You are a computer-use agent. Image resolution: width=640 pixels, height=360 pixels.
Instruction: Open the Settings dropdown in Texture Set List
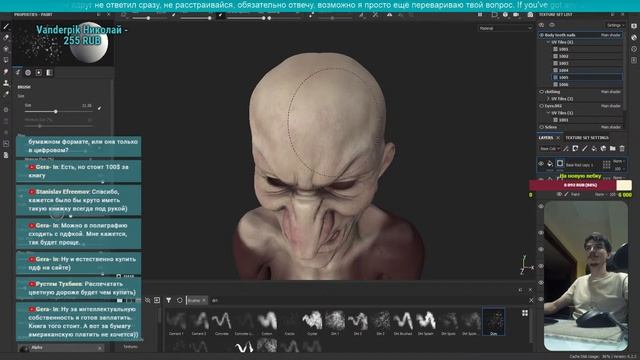(x=615, y=25)
